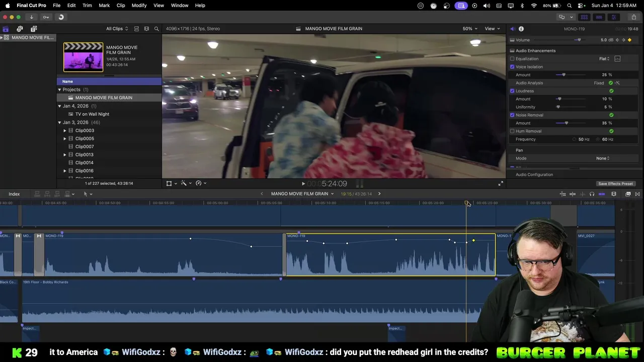644x362 pixels.
Task: Adjust the Voice Isolation Amount slider
Action: (x=563, y=75)
